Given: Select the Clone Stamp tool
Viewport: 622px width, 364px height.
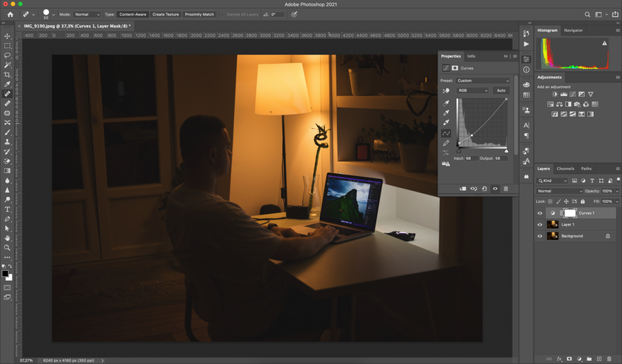Looking at the screenshot, I should click(x=7, y=141).
